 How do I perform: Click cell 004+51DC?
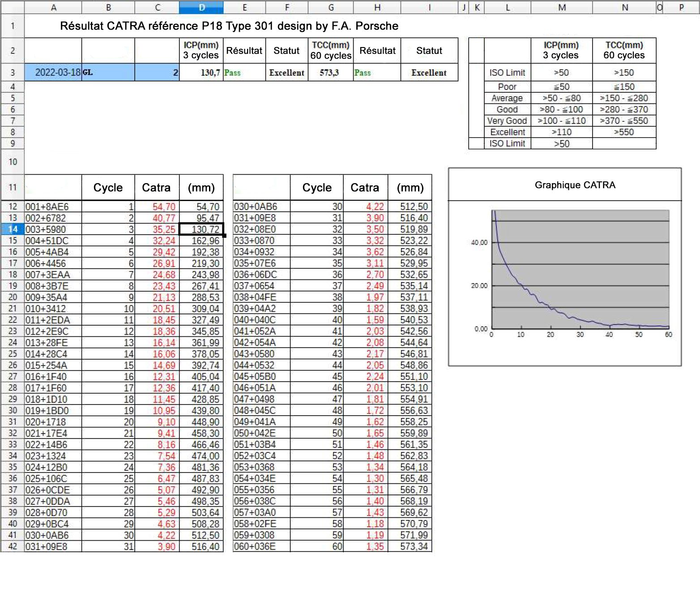click(x=53, y=241)
